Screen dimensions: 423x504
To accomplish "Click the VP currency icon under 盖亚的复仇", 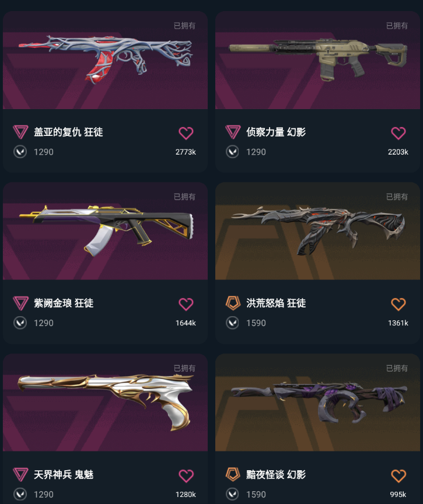I will click(x=20, y=152).
